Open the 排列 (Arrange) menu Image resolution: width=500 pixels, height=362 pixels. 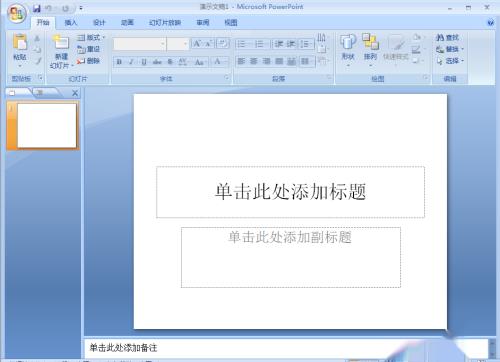(x=370, y=50)
